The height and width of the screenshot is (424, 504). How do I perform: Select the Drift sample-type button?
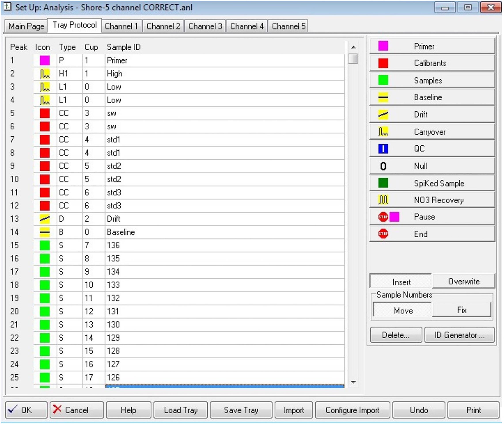(432, 114)
